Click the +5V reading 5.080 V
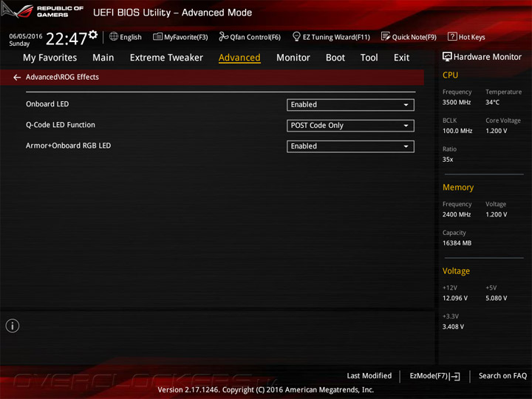This screenshot has height=399, width=532. 497,299
